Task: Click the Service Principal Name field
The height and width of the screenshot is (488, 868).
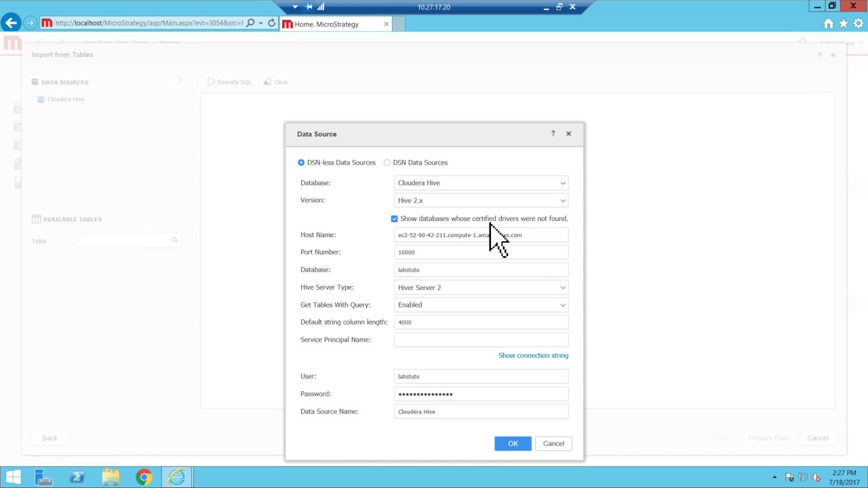Action: (481, 340)
